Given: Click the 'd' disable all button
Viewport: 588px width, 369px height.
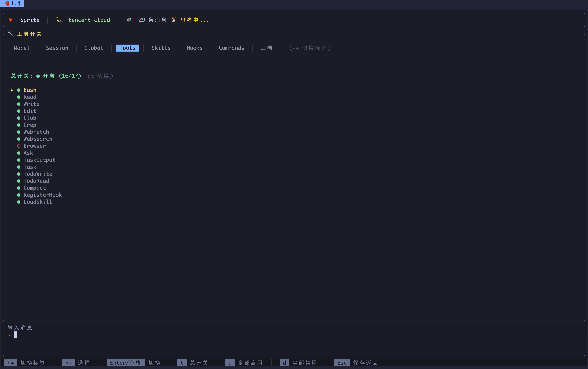Looking at the screenshot, I should (284, 363).
